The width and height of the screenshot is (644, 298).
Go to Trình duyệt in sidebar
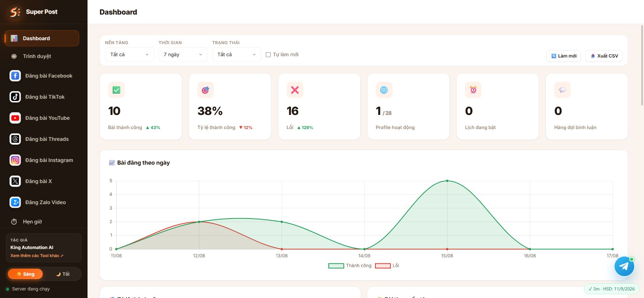[42, 56]
